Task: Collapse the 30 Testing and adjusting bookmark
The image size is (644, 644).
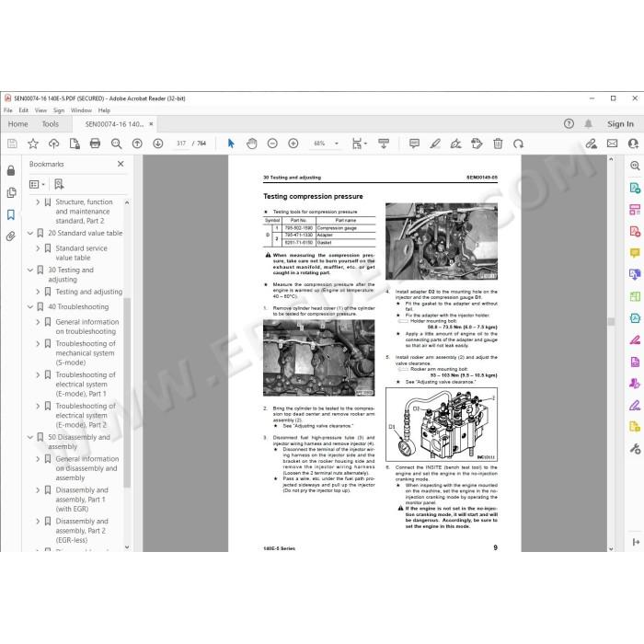Action: tap(30, 270)
